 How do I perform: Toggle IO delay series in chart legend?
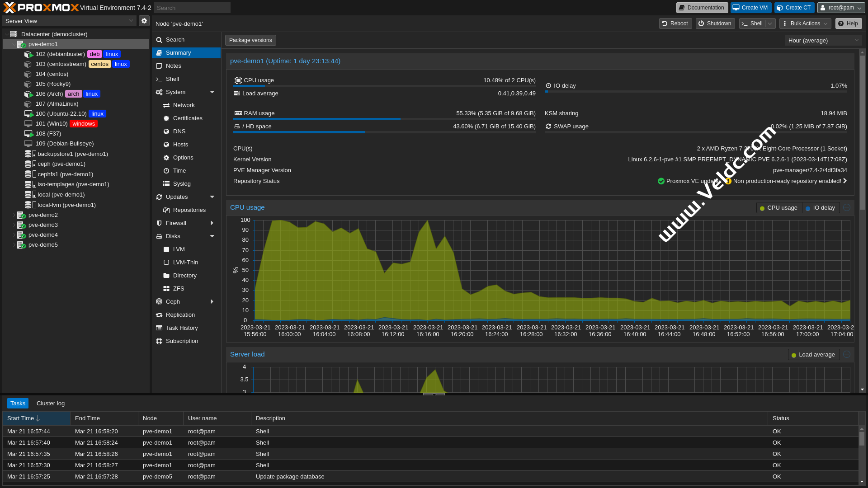pos(821,208)
